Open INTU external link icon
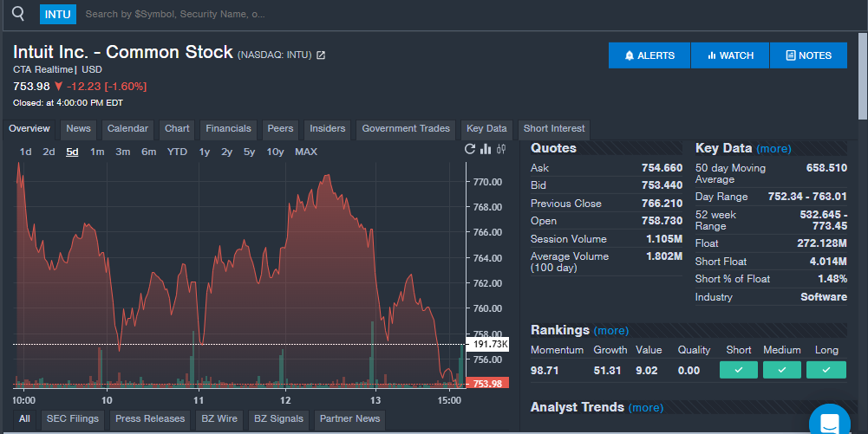This screenshot has height=434, width=868. tap(321, 55)
